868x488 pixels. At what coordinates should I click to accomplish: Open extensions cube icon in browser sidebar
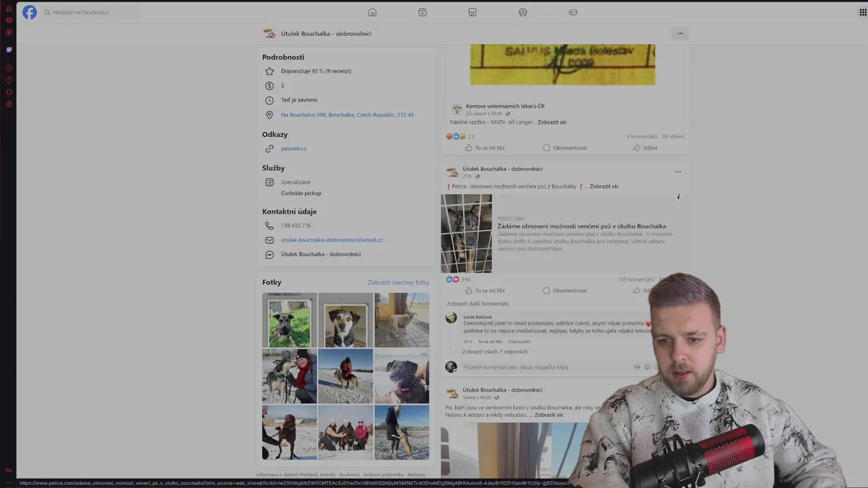(x=9, y=92)
